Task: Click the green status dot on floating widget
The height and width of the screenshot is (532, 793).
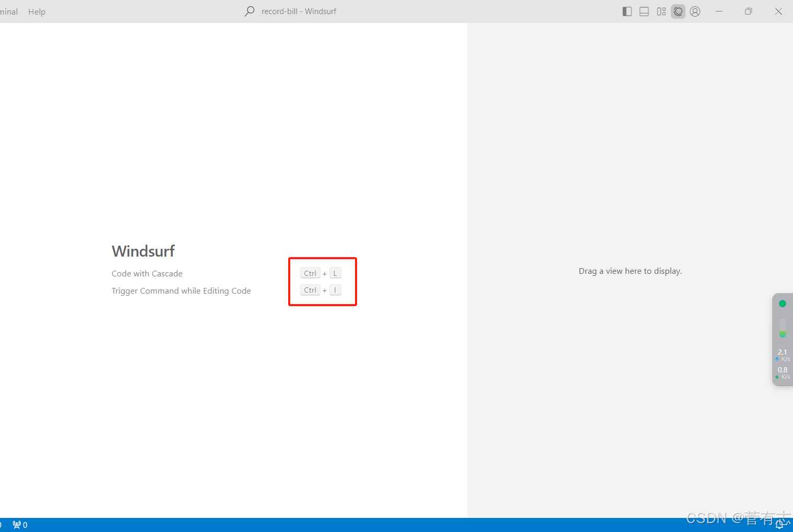Action: click(783, 304)
